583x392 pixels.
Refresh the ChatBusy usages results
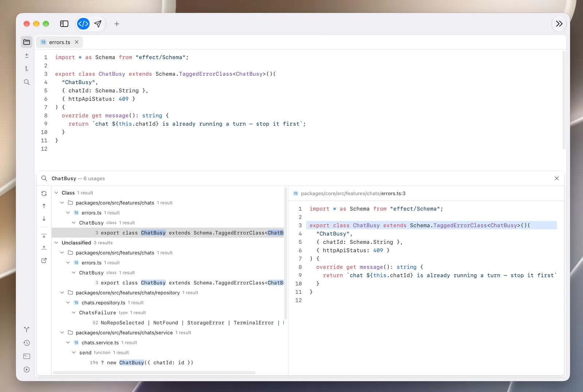coord(44,194)
